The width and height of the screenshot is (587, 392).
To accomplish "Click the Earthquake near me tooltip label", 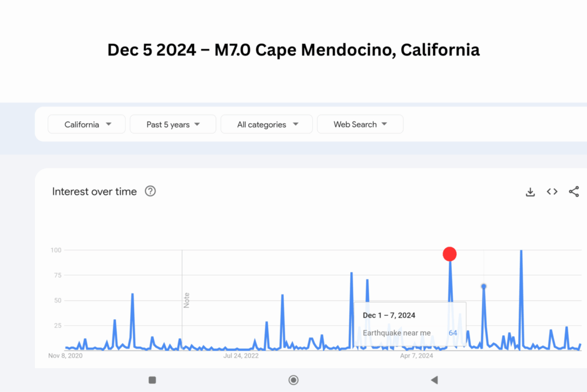I will 397,333.
